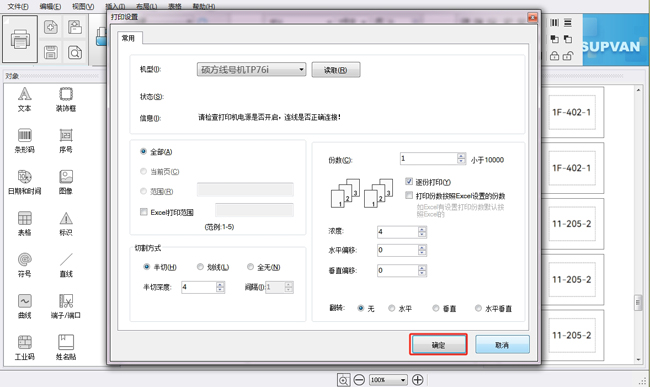
Task: Open the 文件(F) menu
Action: pyautogui.click(x=18, y=6)
